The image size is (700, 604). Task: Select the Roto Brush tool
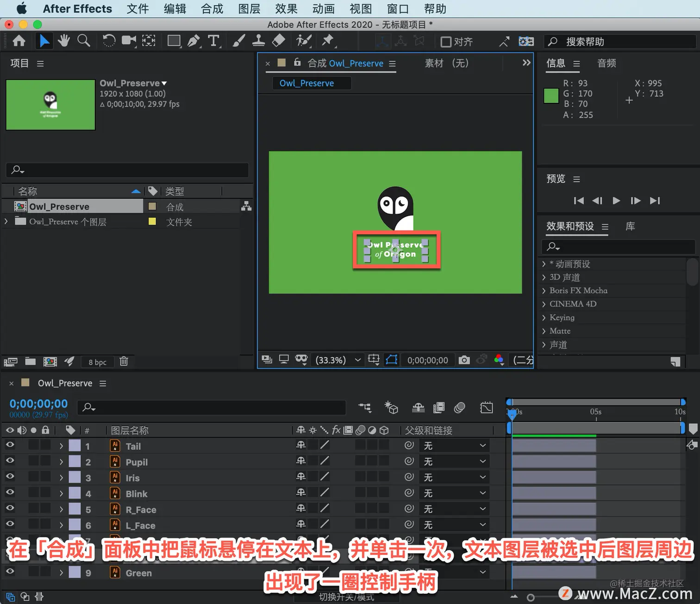pos(304,41)
